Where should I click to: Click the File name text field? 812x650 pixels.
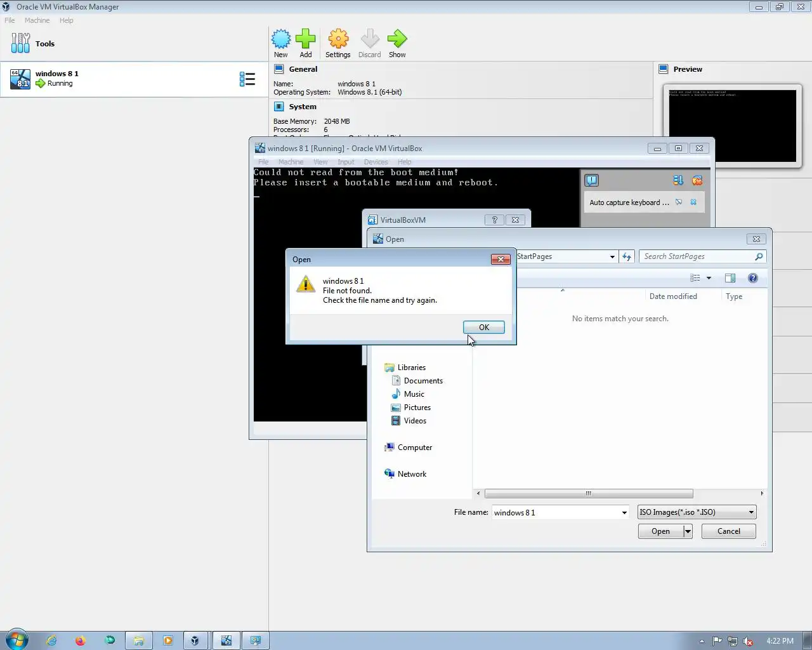[x=556, y=513]
